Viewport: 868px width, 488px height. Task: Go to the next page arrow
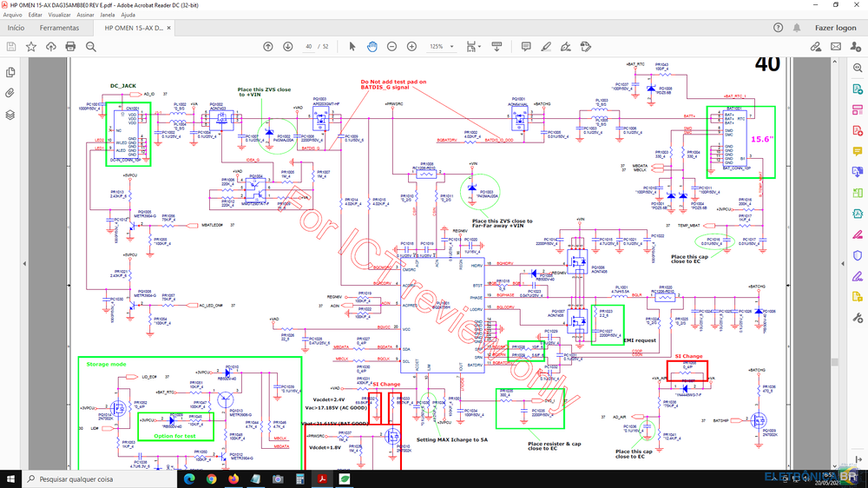click(287, 46)
